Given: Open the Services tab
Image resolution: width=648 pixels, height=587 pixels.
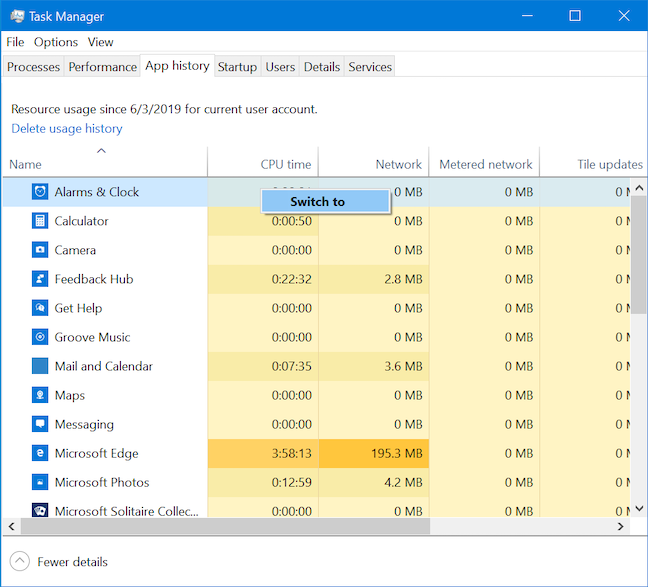Looking at the screenshot, I should 370,67.
